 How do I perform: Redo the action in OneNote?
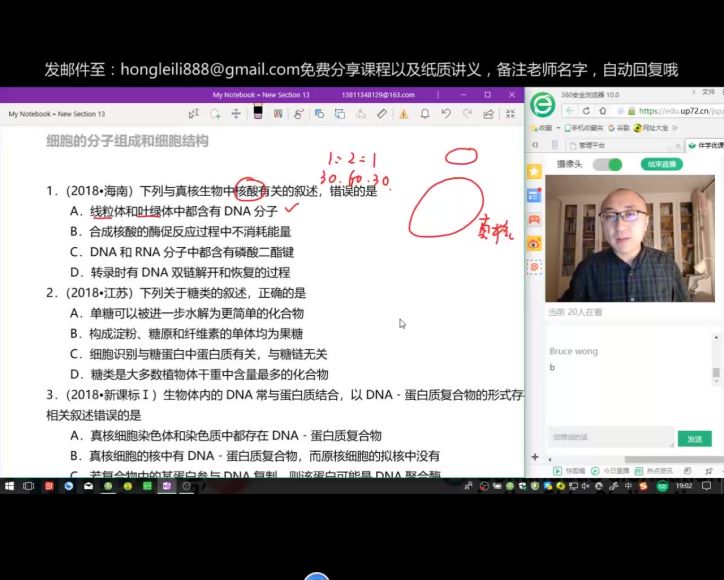467,114
